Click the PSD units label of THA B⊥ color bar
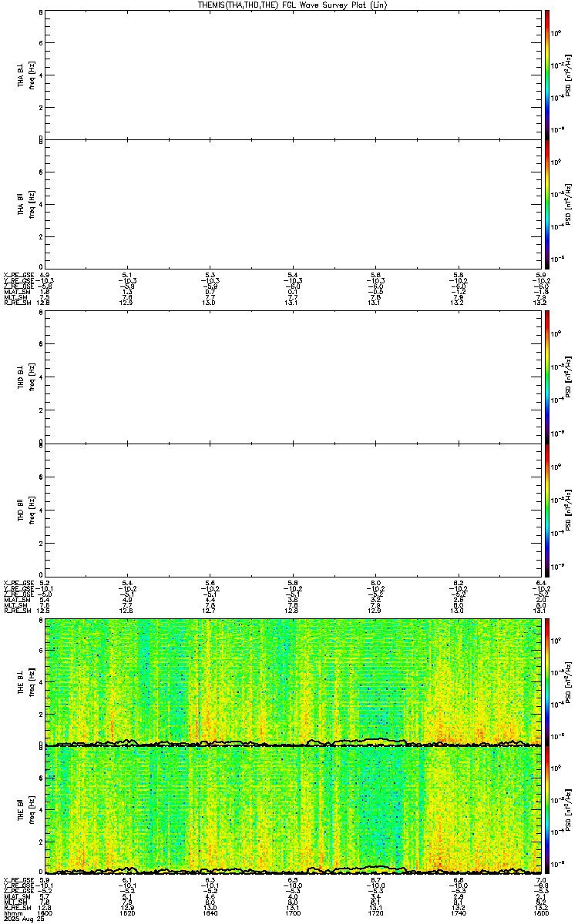 569,75
